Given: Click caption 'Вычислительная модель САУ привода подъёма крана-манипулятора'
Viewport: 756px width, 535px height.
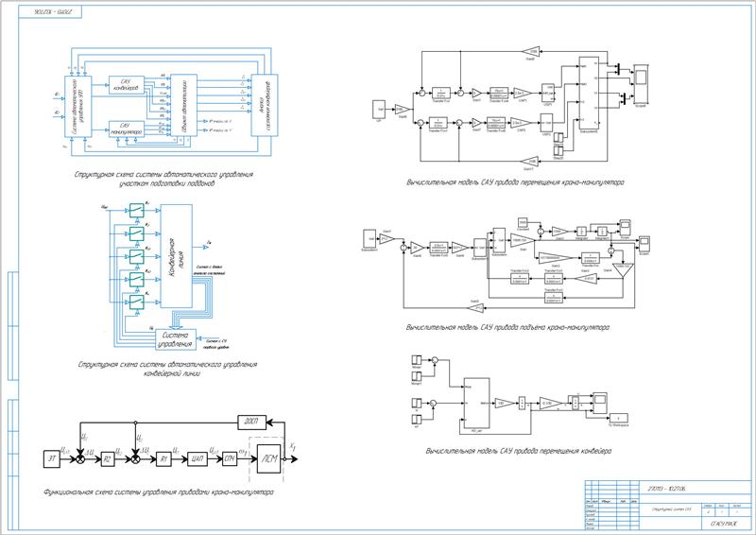Looking at the screenshot, I should click(508, 327).
